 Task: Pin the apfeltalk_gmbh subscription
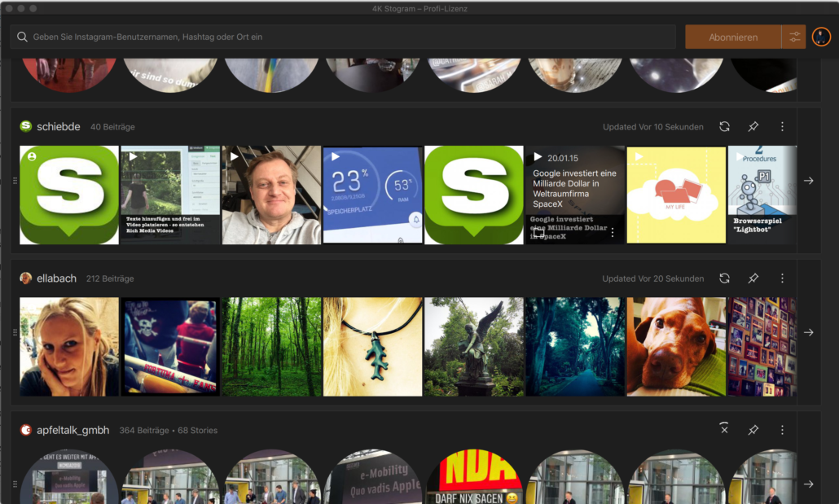click(x=753, y=430)
